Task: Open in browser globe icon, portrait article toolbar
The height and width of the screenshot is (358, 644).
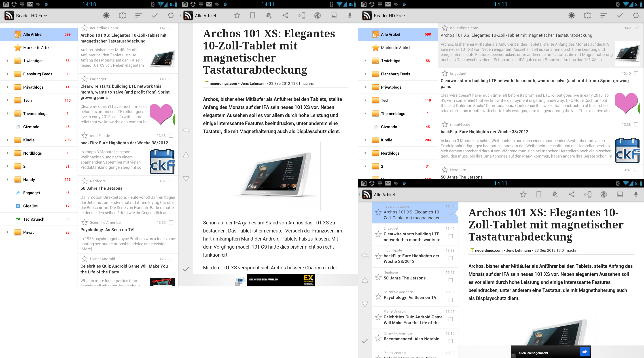Action: pyautogui.click(x=318, y=15)
